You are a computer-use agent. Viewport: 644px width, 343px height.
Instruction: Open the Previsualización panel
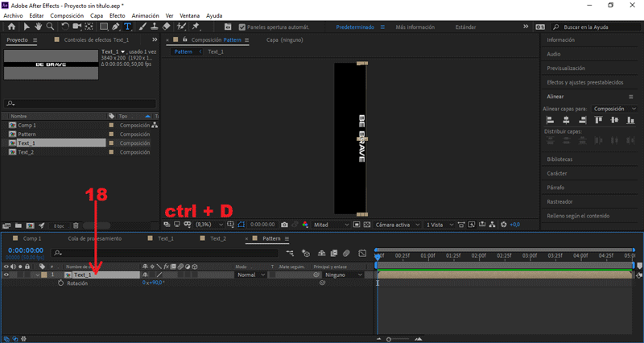[566, 68]
